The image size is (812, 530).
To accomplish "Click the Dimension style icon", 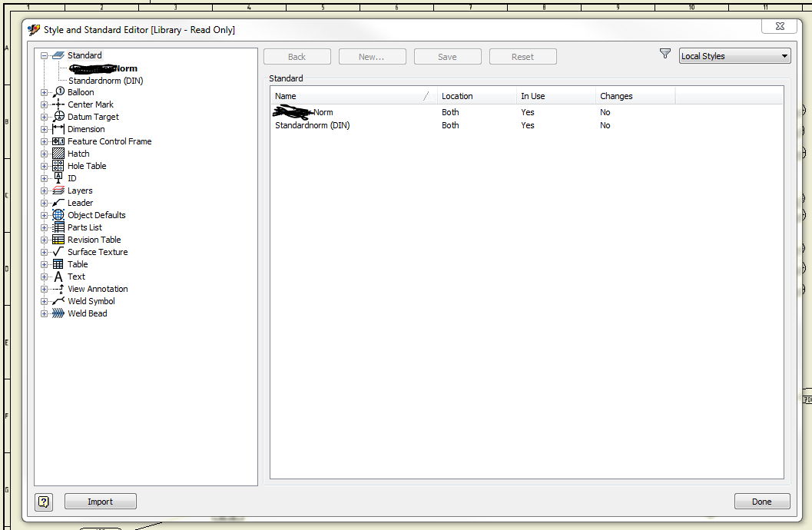I will (58, 129).
